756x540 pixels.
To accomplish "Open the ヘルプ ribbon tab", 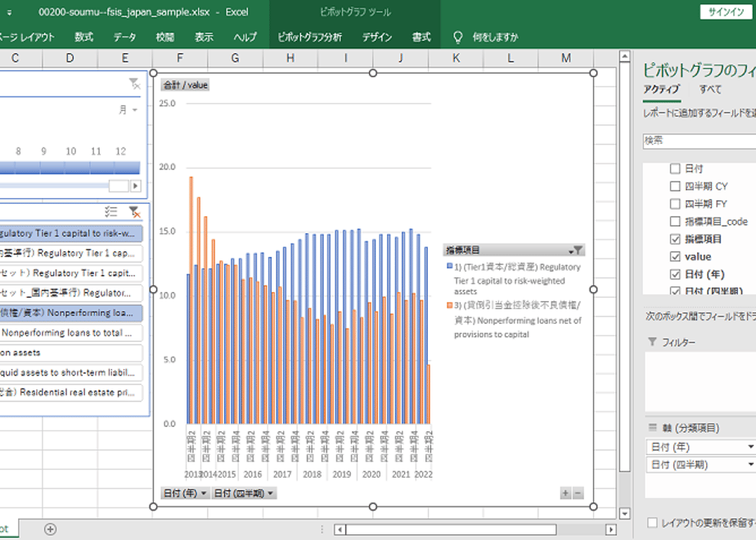I will 245,37.
